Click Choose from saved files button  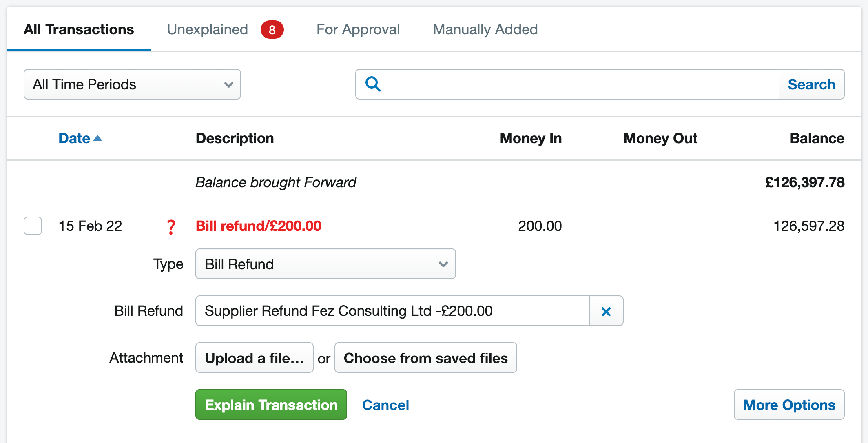425,358
